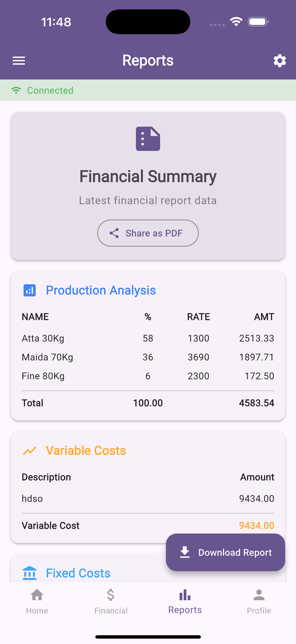Open the hamburger navigation menu
Screen dimensions: 296x644
coord(19,60)
